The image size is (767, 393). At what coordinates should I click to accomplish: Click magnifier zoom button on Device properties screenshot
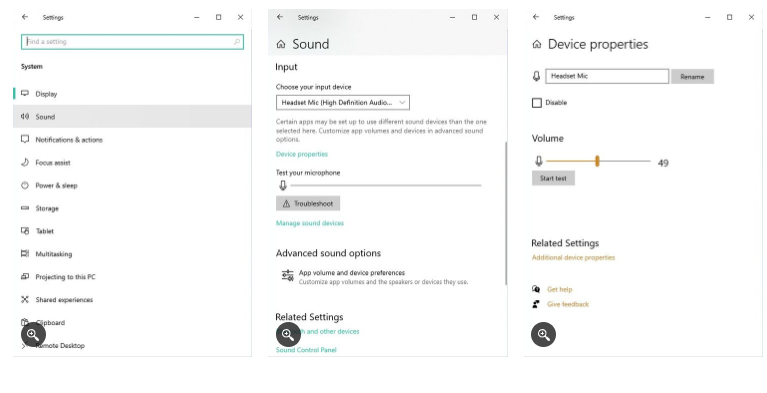pos(543,334)
